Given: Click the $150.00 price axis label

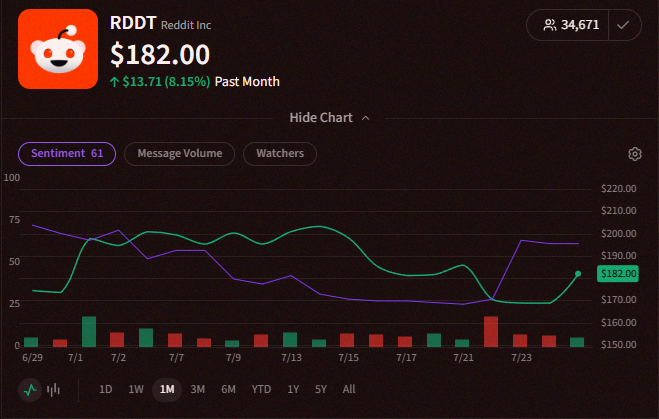Looking at the screenshot, I should [x=619, y=345].
